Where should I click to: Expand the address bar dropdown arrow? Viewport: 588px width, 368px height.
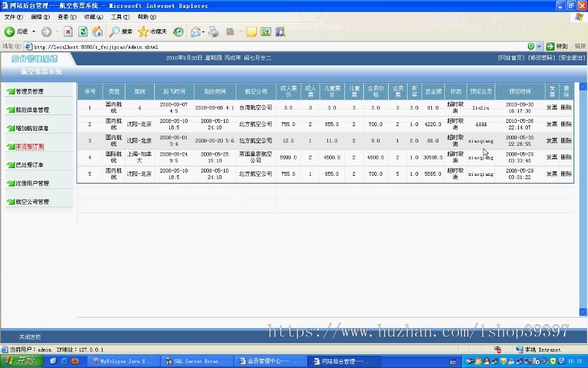539,46
